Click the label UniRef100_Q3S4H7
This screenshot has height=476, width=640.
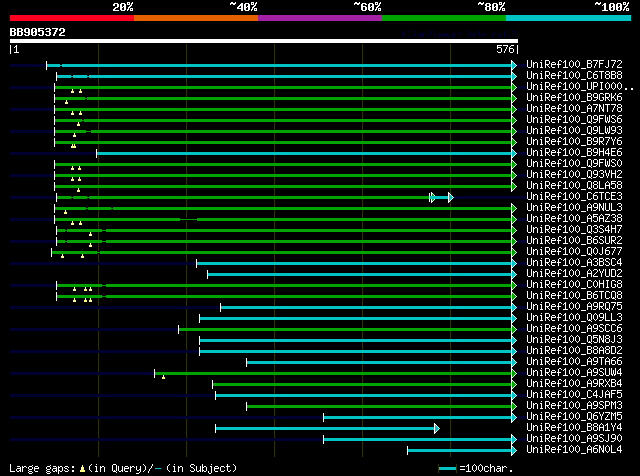574,229
